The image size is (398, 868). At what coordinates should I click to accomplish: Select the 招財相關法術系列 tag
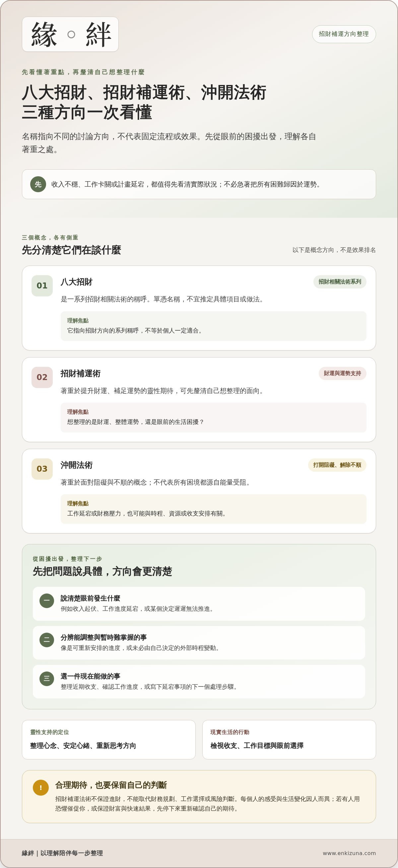340,282
